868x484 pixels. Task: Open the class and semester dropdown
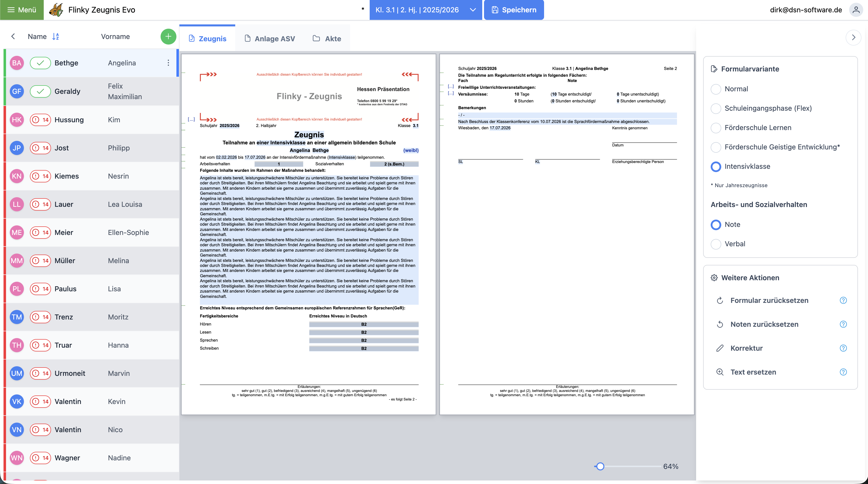click(425, 10)
